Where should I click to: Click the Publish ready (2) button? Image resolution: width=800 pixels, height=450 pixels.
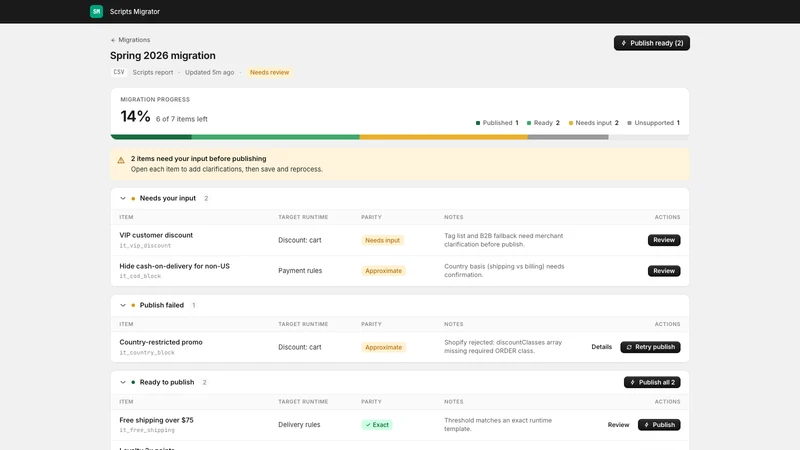[652, 43]
